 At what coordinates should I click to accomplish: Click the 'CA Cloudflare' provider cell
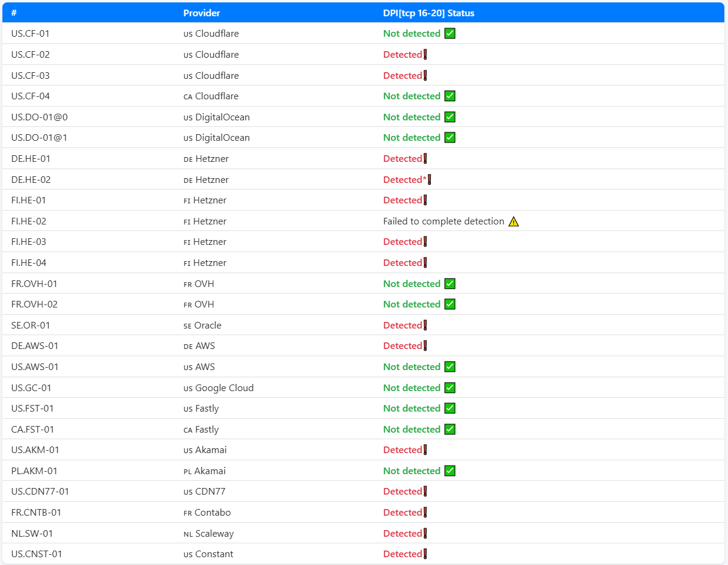[211, 96]
